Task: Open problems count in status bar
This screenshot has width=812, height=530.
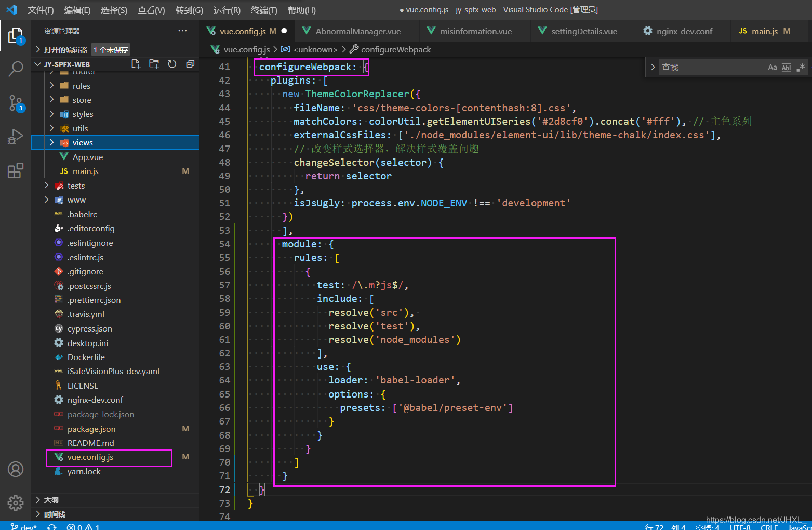Action: click(x=83, y=527)
